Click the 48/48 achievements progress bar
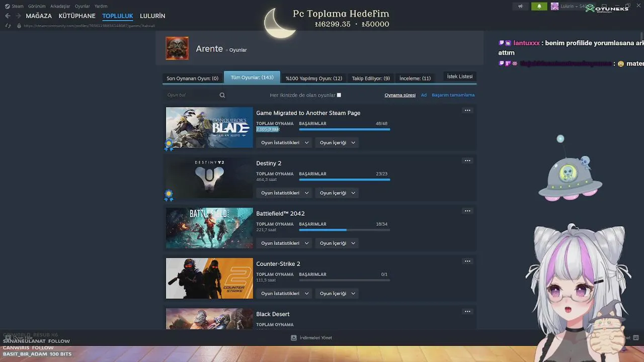This screenshot has width=644, height=362. [x=345, y=129]
